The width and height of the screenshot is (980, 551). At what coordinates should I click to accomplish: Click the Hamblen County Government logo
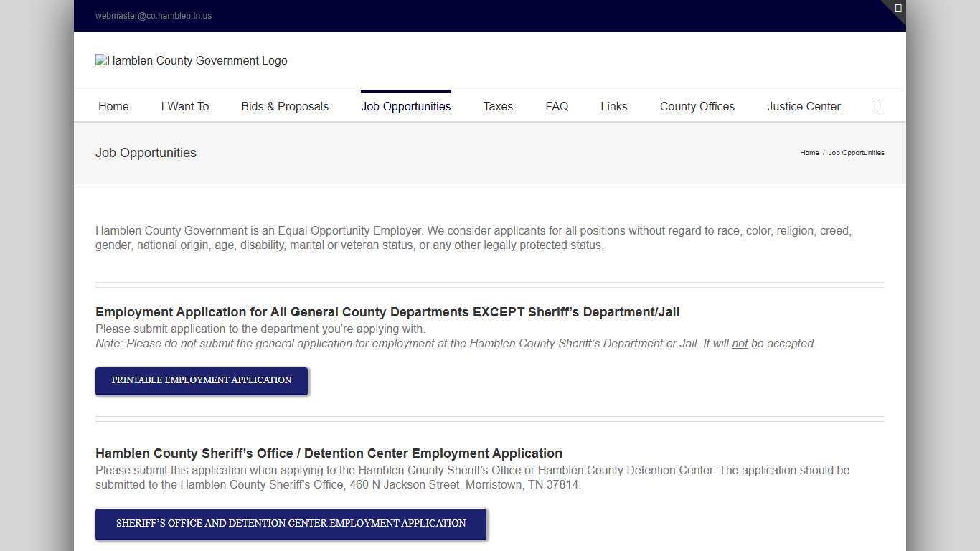pos(191,60)
